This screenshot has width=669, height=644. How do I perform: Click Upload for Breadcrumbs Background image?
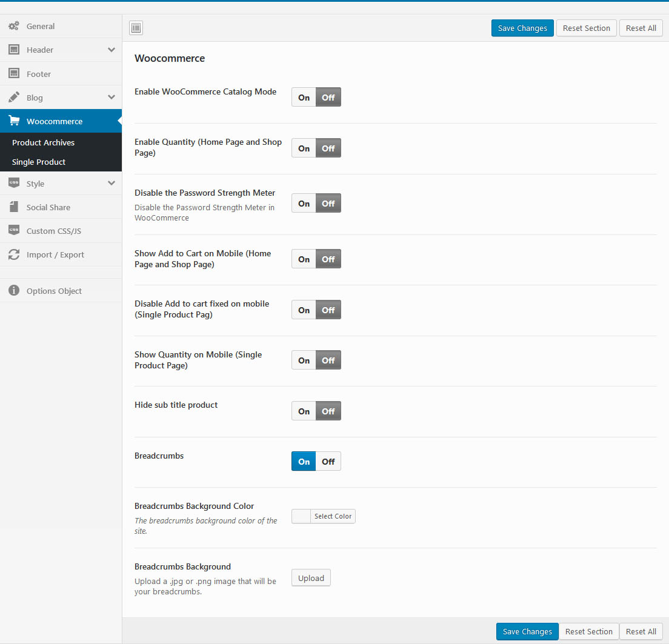click(311, 578)
